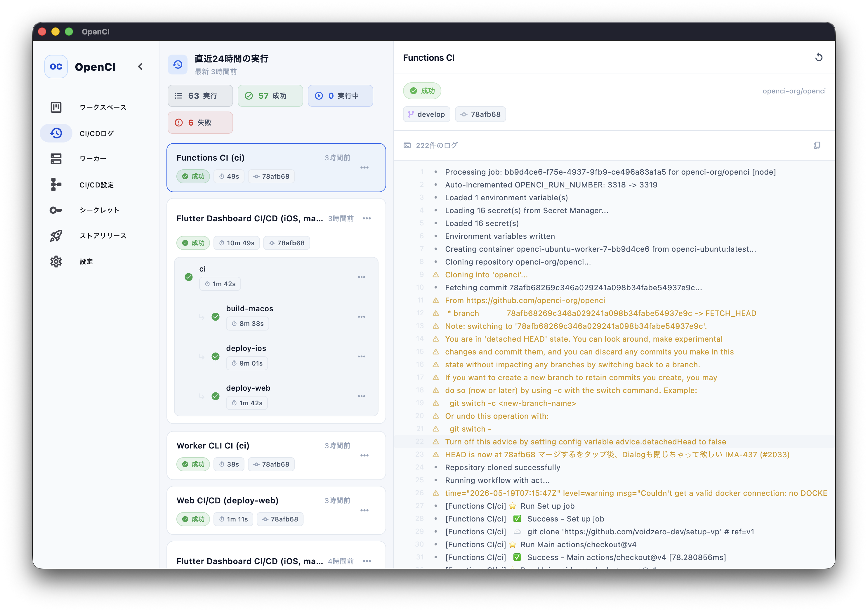The height and width of the screenshot is (612, 868).
Task: Click the develop branch chip
Action: tap(426, 114)
